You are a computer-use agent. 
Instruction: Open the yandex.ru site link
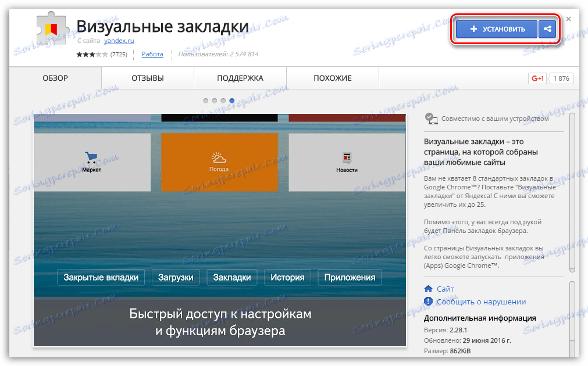click(119, 41)
